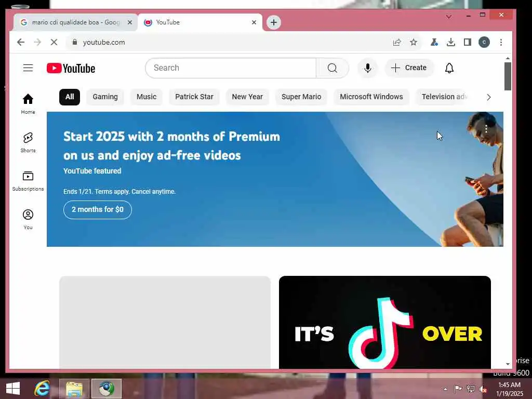
Task: Select the YouTube browser tab
Action: click(x=200, y=22)
